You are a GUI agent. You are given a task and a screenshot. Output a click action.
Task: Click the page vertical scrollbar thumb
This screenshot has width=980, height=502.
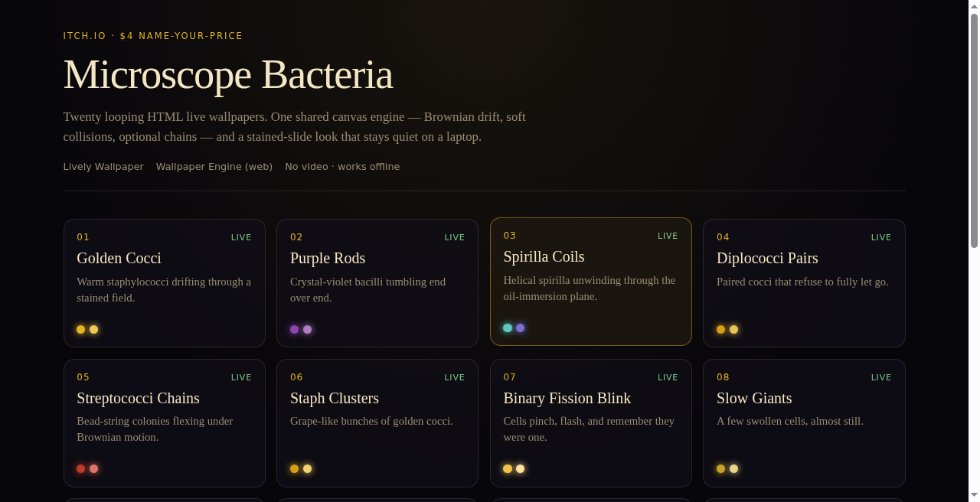pyautogui.click(x=975, y=130)
